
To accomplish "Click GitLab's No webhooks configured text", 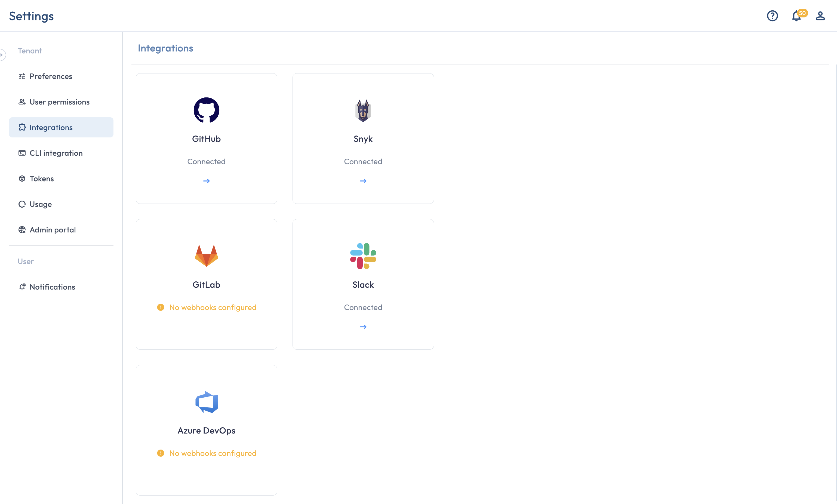I will pyautogui.click(x=213, y=307).
